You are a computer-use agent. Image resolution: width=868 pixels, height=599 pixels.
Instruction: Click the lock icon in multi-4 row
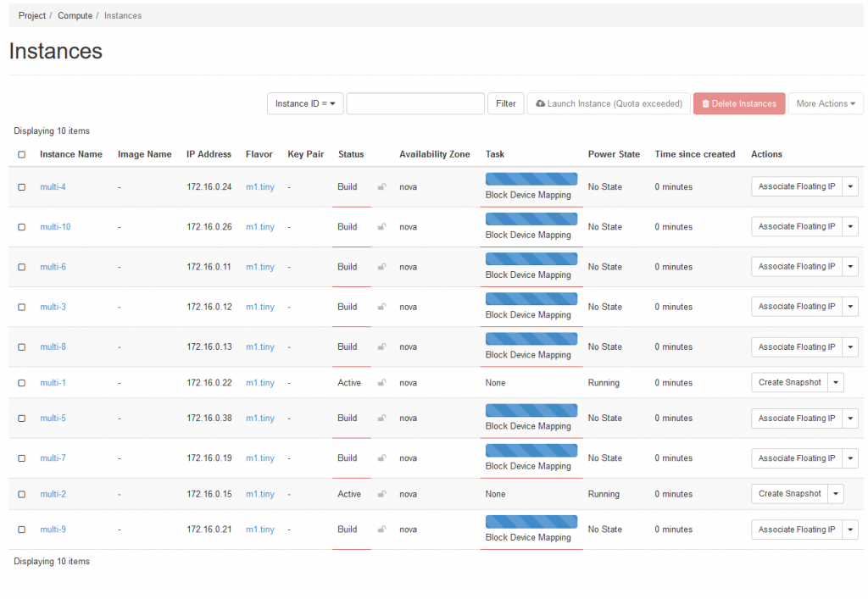[382, 187]
